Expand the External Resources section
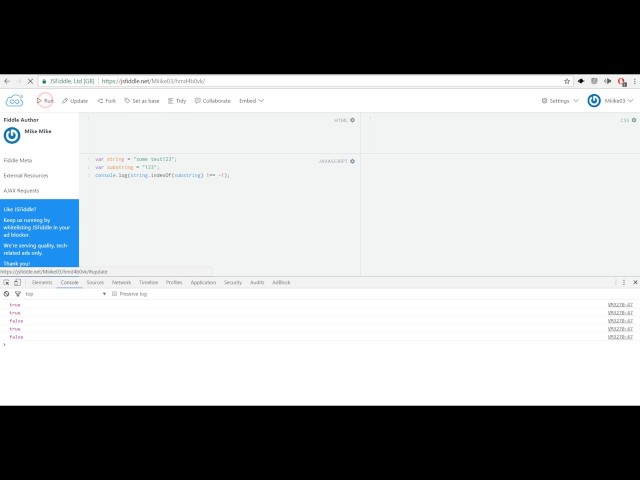This screenshot has height=480, width=640. [26, 176]
